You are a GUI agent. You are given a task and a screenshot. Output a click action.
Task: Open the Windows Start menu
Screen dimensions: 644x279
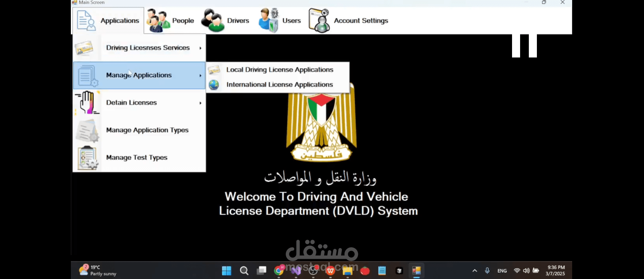(227, 271)
